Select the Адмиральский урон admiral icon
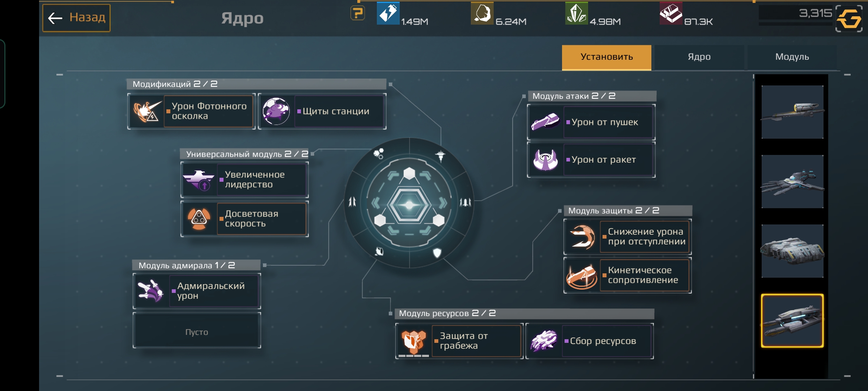868x391 pixels. point(151,291)
